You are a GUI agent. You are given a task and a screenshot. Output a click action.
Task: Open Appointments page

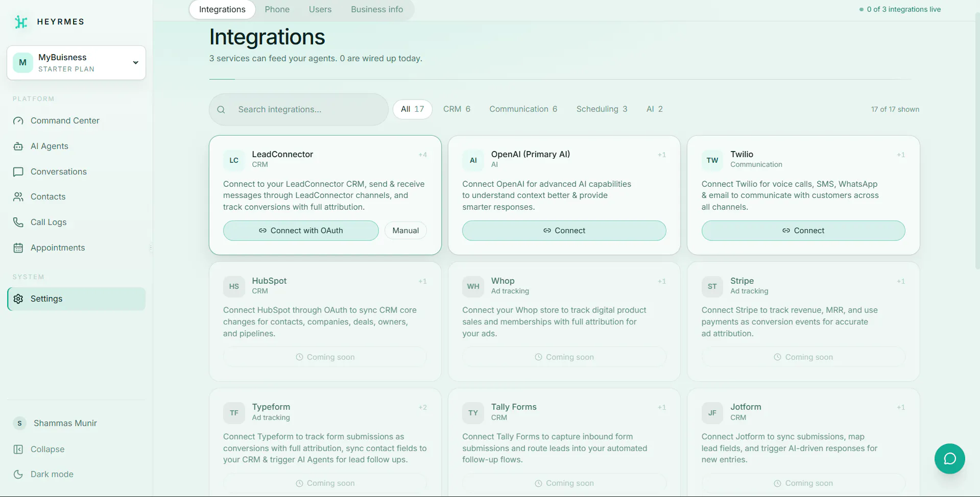click(77, 248)
